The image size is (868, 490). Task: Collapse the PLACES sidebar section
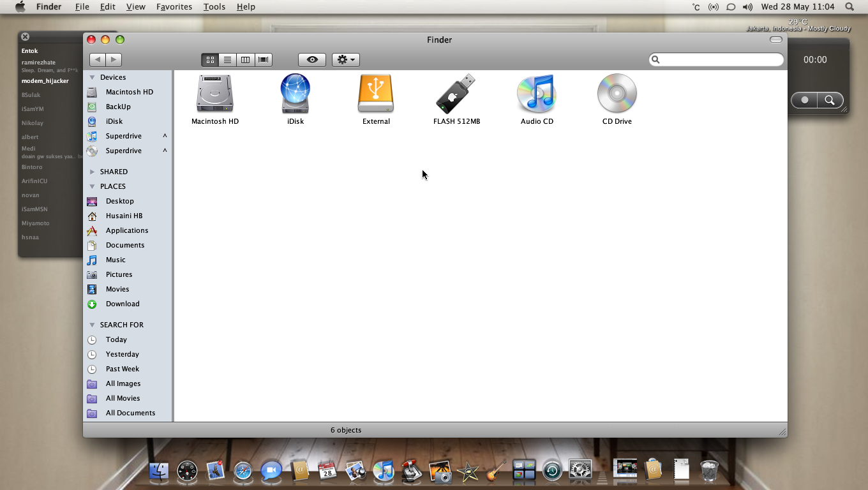[x=92, y=186]
